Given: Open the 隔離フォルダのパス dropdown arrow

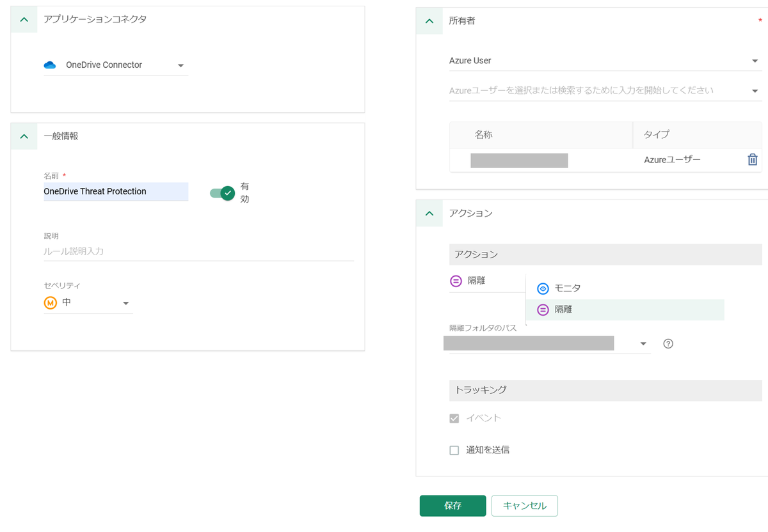Looking at the screenshot, I should [643, 344].
